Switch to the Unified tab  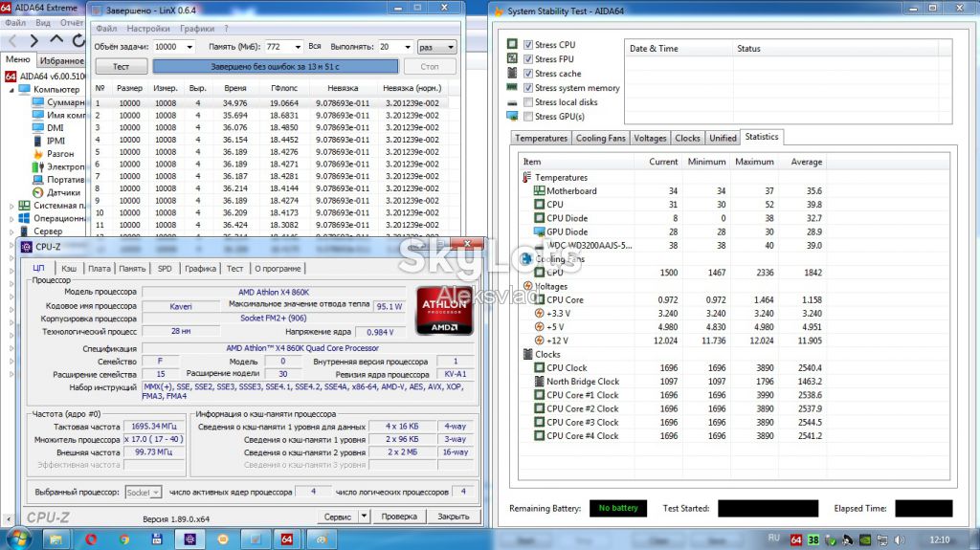click(723, 138)
